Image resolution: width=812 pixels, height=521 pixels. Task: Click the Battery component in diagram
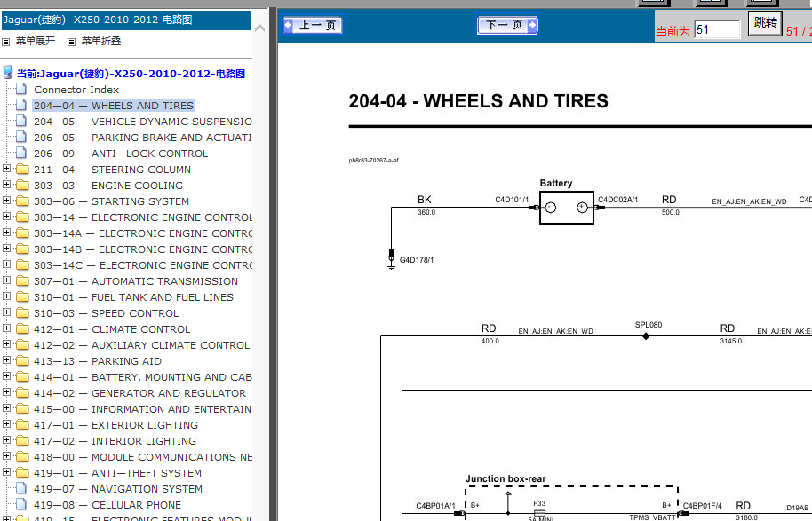[567, 208]
